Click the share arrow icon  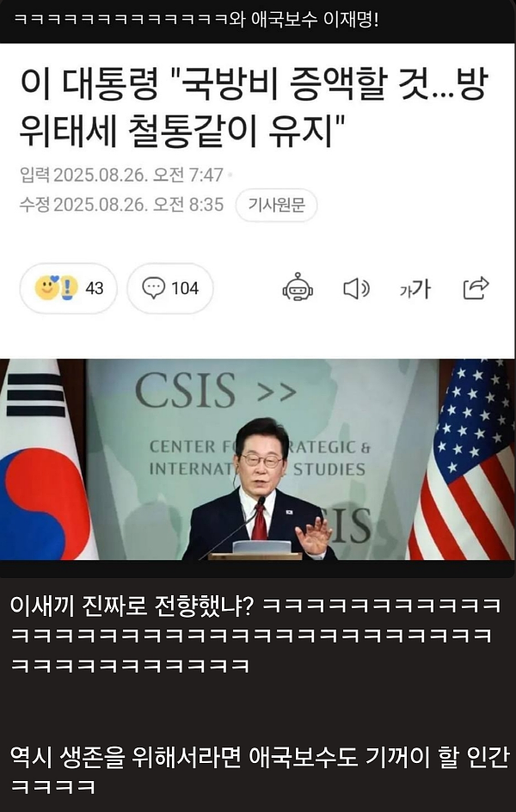pos(476,288)
